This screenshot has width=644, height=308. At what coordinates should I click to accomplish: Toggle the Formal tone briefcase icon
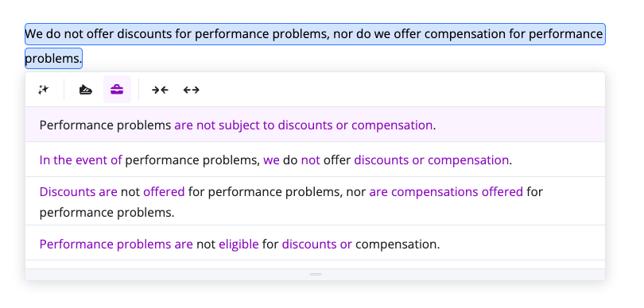(x=117, y=90)
